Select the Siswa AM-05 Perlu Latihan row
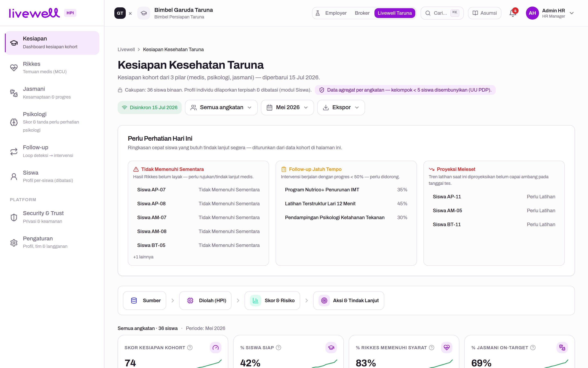This screenshot has width=588, height=368. 494,211
